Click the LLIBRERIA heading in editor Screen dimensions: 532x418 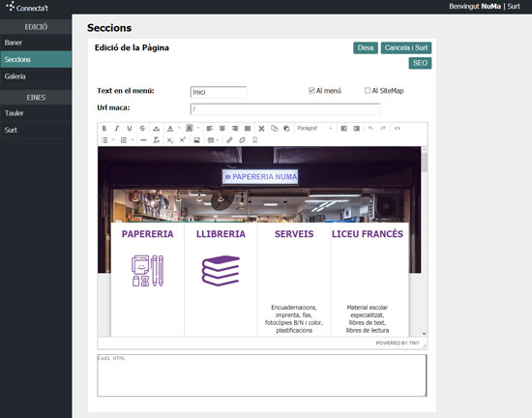click(x=221, y=234)
